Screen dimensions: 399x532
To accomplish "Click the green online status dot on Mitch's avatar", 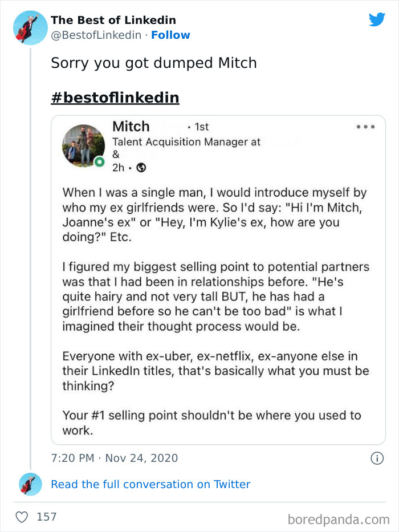I will (99, 161).
